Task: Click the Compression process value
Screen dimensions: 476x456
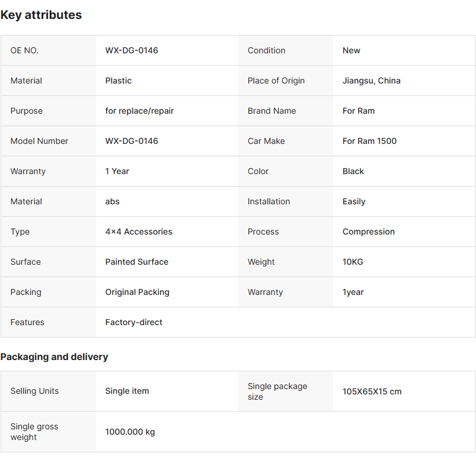Action: tap(369, 232)
